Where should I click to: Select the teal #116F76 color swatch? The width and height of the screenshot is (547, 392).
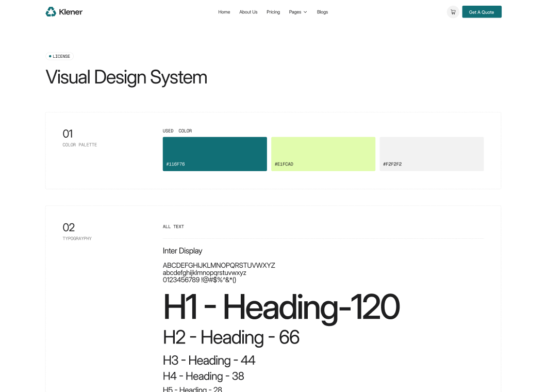click(215, 154)
